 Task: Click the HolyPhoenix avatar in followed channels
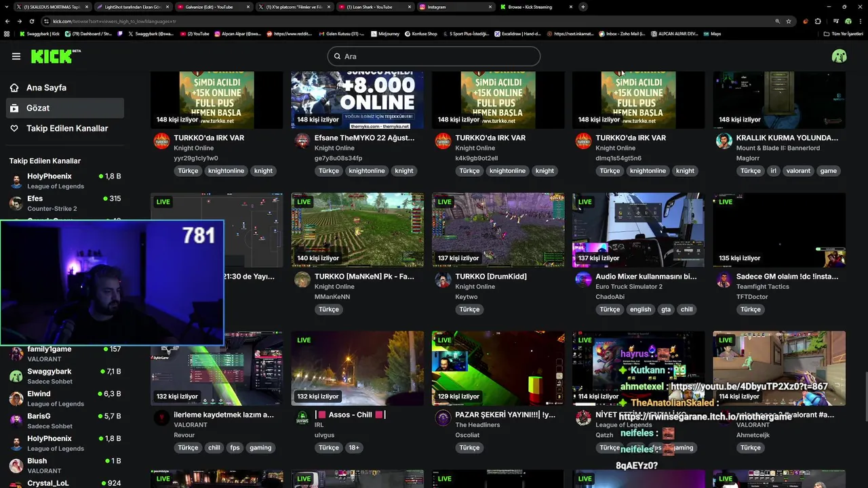[x=16, y=181]
